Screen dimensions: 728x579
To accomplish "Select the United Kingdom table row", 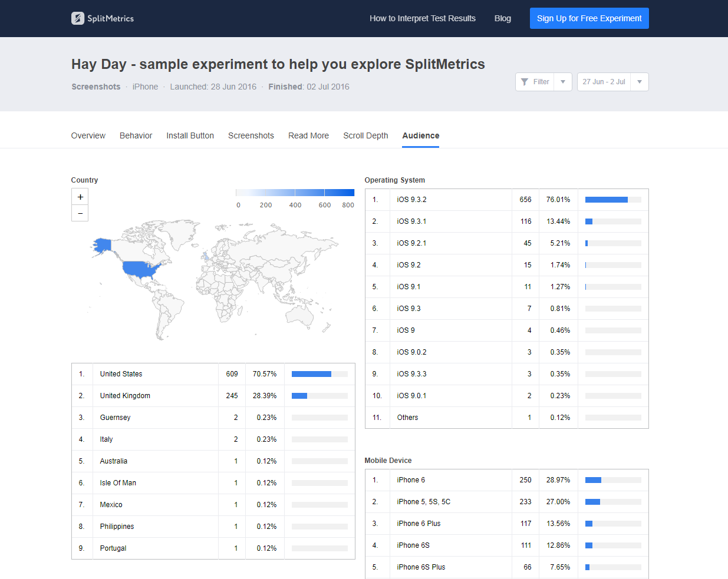I will [213, 396].
